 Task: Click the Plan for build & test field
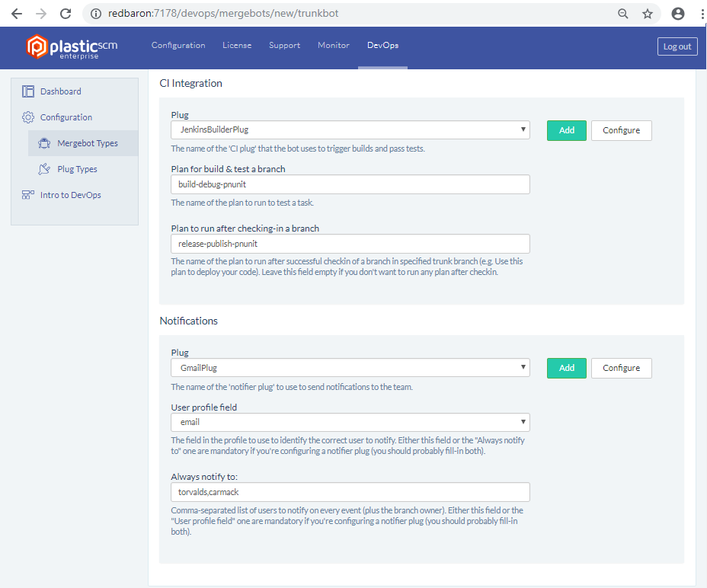pyautogui.click(x=350, y=184)
